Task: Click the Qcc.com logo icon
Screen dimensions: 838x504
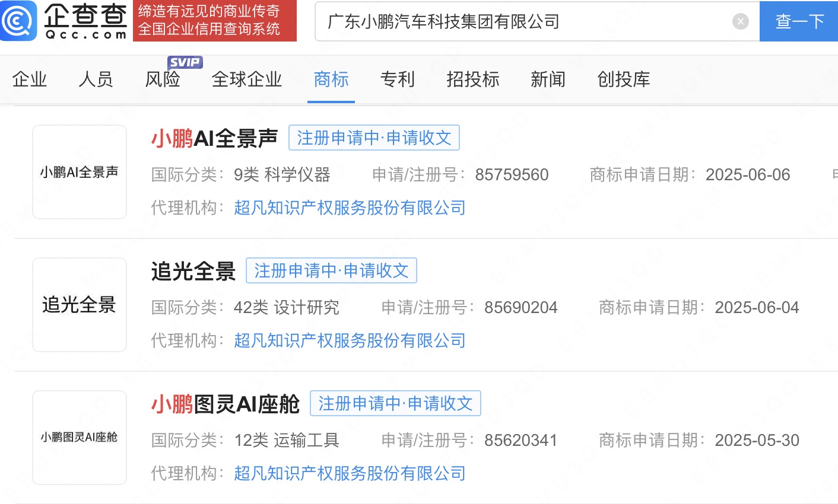Action: pos(18,21)
